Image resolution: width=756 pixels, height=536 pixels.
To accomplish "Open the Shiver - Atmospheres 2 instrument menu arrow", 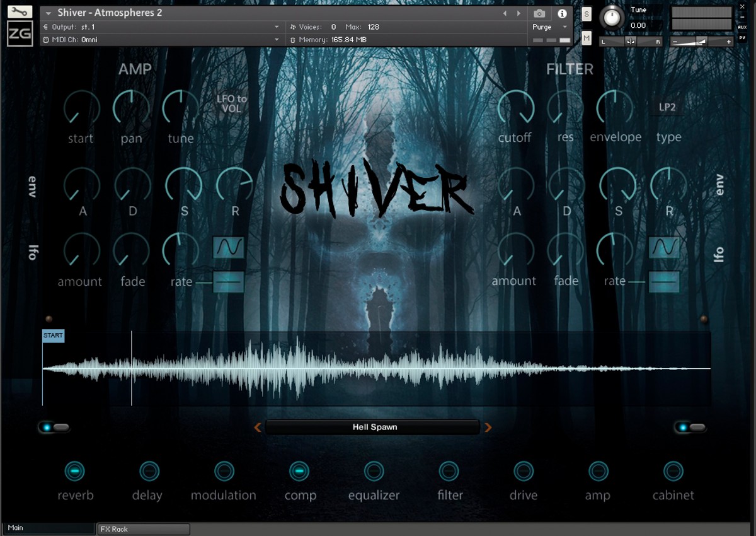I will 49,13.
